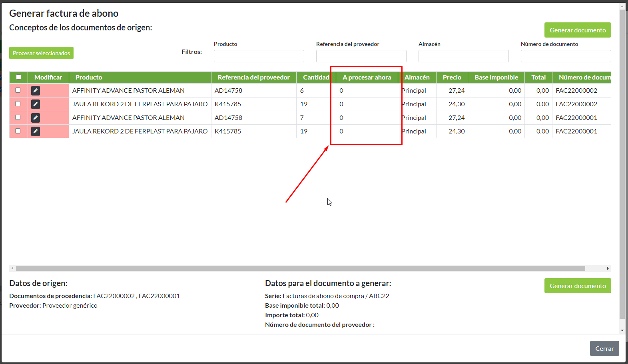Click the horizontal scrollbar left arrow
The height and width of the screenshot is (364, 628).
[x=12, y=269]
